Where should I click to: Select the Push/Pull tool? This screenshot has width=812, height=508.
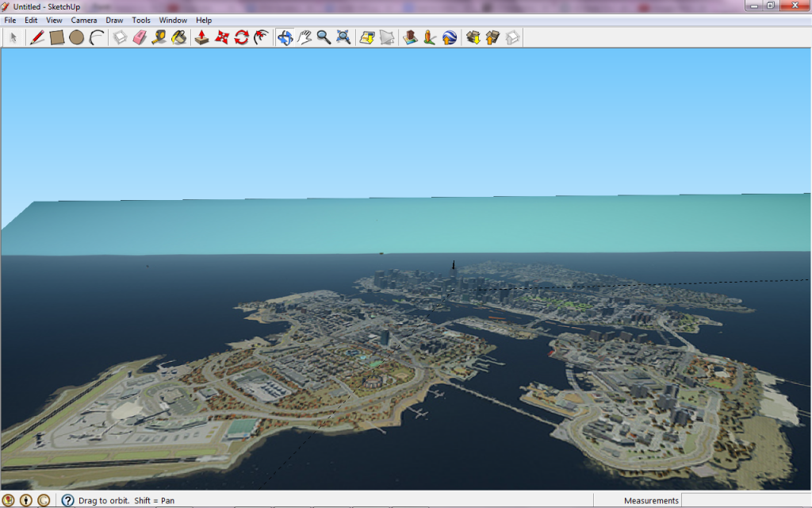(x=201, y=37)
